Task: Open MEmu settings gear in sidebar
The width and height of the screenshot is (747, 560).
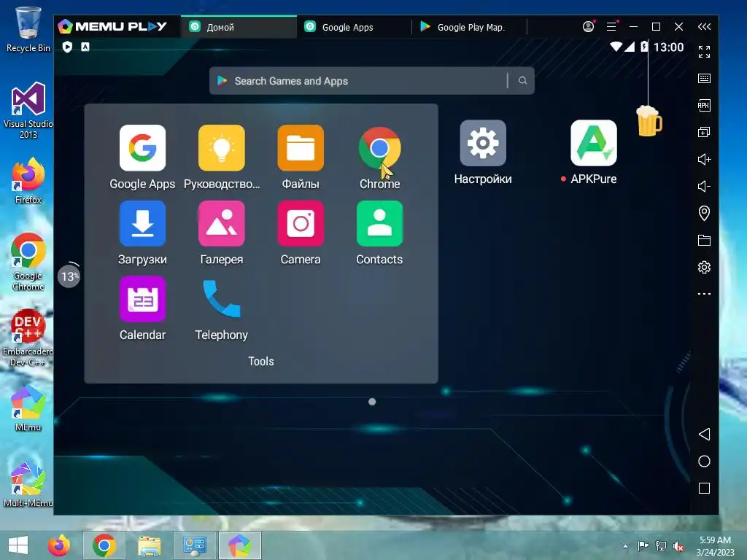Action: click(704, 267)
